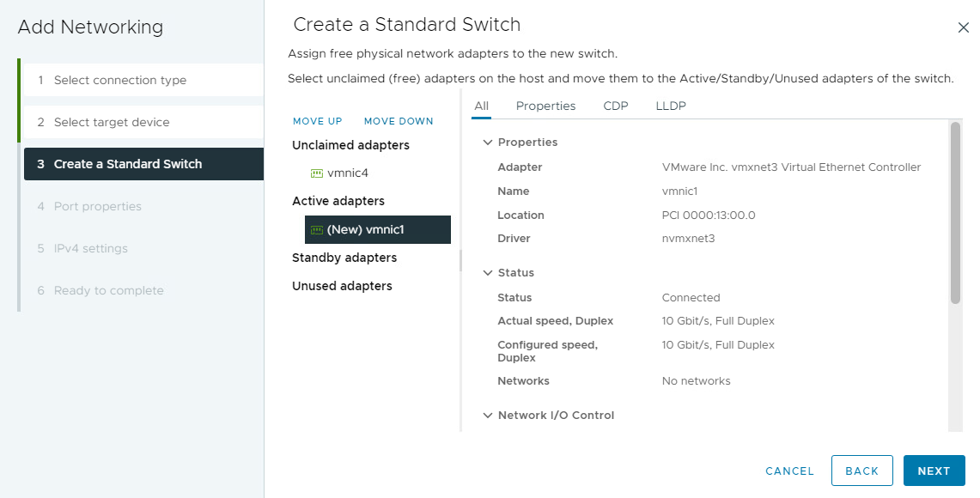Click the vmnic4 network adapter icon

point(317,173)
